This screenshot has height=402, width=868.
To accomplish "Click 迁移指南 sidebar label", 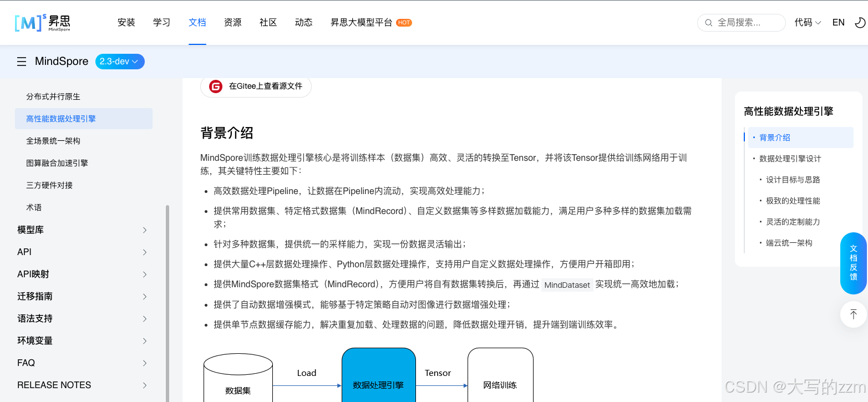I will [x=35, y=297].
